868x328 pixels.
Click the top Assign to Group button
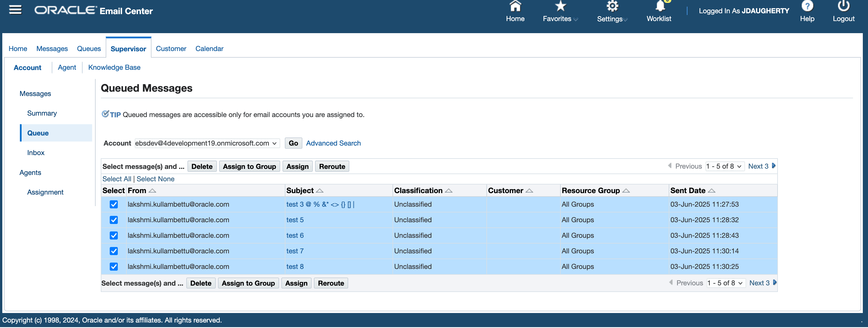(x=249, y=167)
